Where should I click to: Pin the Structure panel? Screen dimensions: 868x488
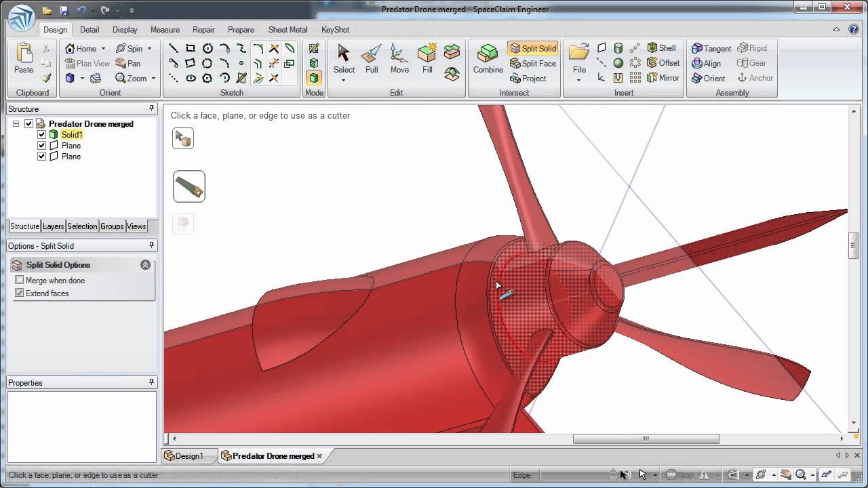click(x=151, y=108)
